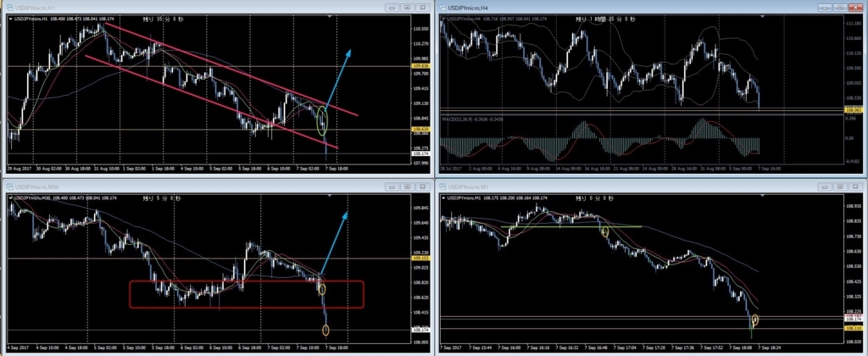Maximize the USDJPYmicro,H4 chart window
The image size is (868, 356).
pyautogui.click(x=840, y=7)
